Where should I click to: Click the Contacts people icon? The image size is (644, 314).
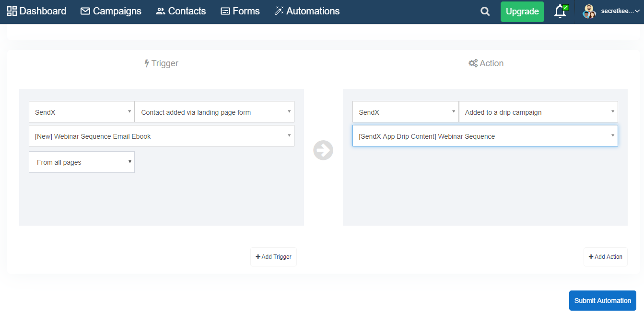(161, 11)
